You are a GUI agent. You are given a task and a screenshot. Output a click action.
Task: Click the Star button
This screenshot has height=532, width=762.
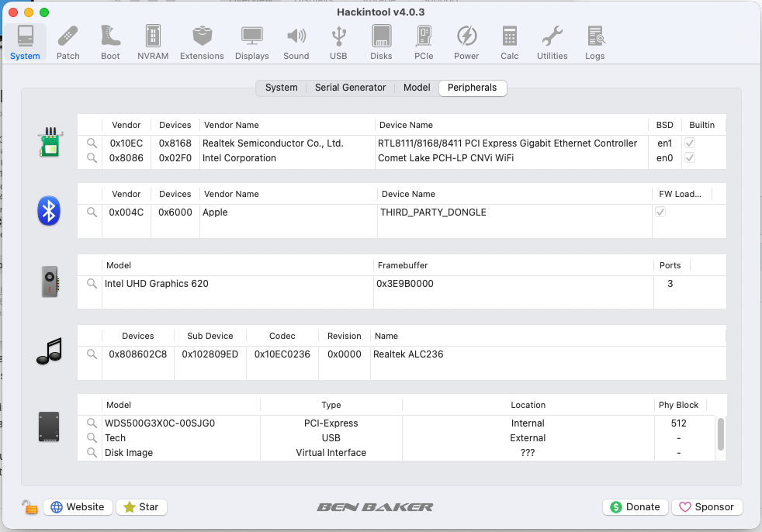click(141, 507)
